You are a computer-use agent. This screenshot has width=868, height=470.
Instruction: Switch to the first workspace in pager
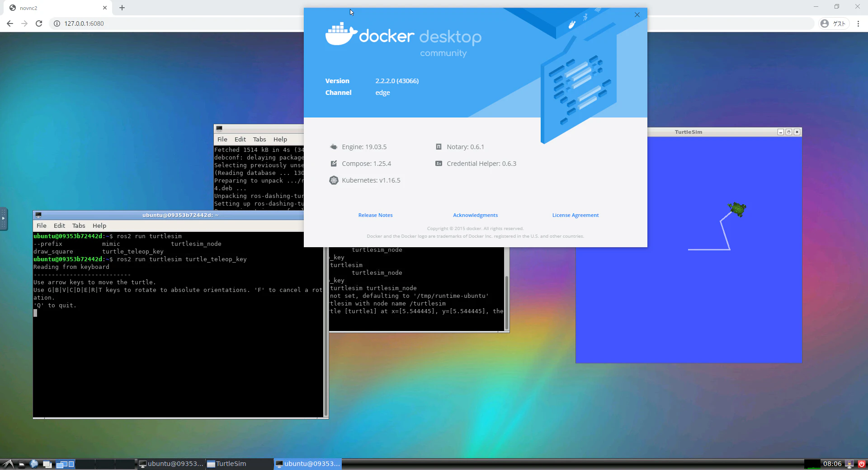[x=65, y=464]
